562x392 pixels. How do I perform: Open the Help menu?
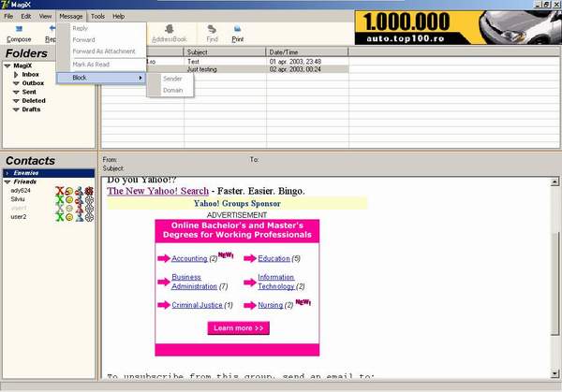119,17
